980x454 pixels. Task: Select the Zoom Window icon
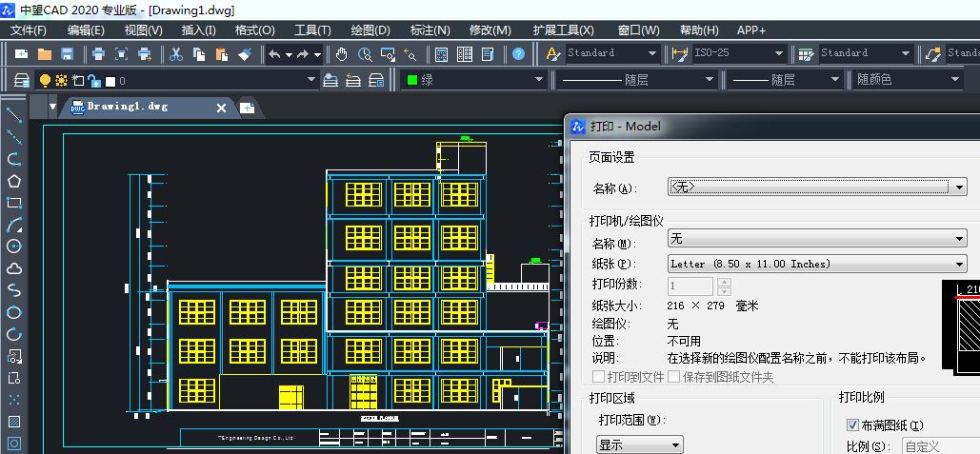coord(388,54)
